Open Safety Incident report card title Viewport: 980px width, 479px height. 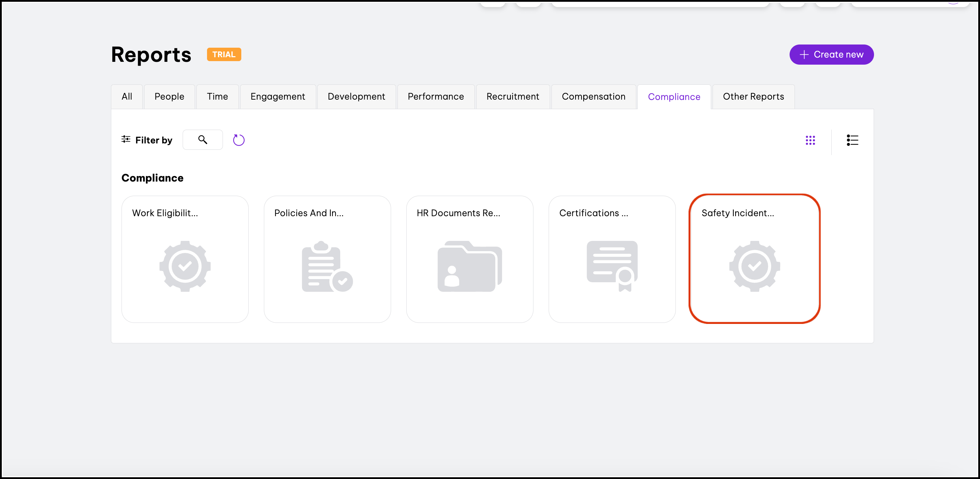[738, 213]
